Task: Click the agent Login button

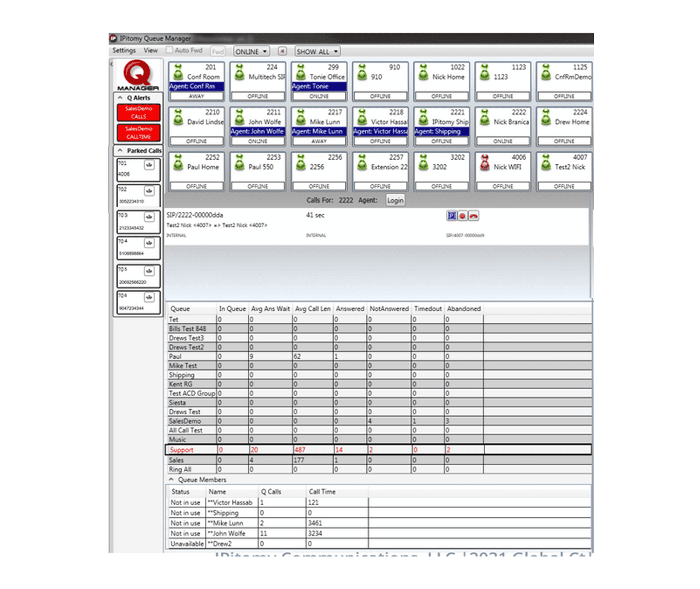Action: pyautogui.click(x=395, y=200)
